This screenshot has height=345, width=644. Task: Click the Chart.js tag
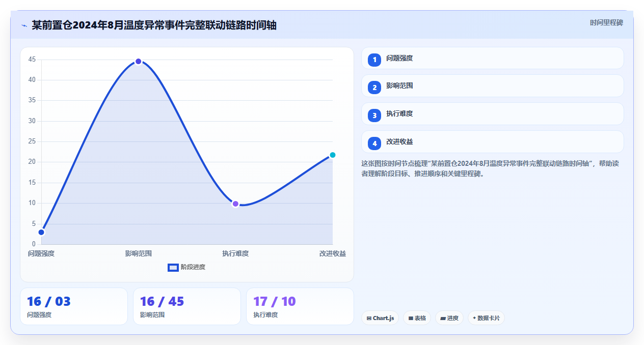(380, 318)
